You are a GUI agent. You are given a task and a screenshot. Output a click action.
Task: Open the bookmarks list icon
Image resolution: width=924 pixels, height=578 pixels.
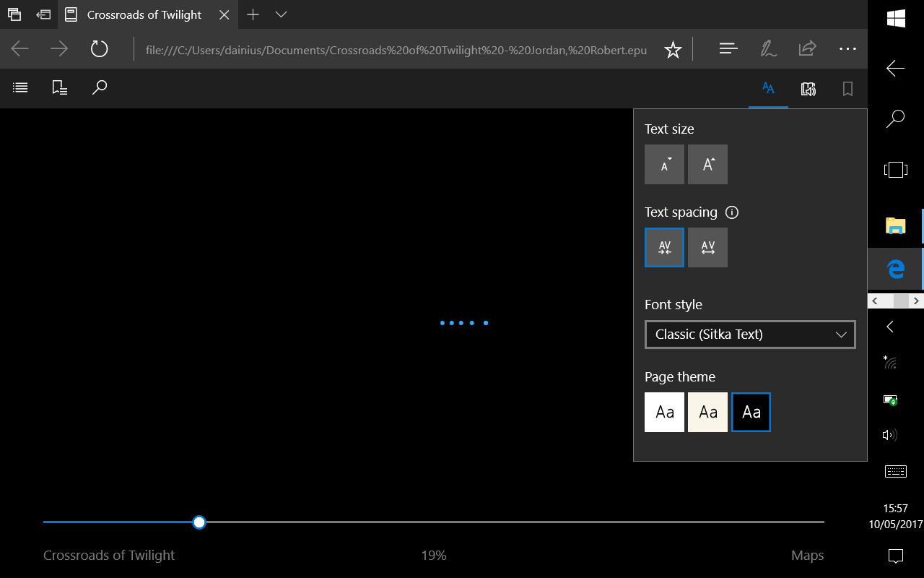coord(60,88)
